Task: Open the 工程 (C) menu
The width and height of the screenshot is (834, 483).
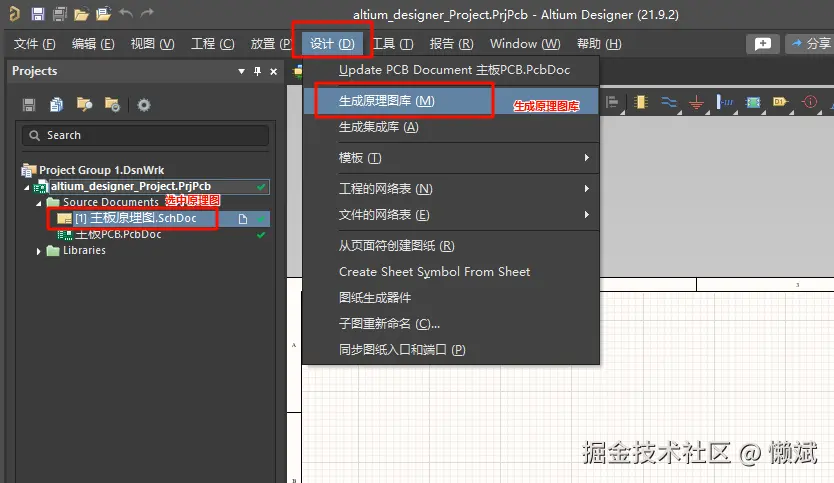Action: tap(213, 44)
